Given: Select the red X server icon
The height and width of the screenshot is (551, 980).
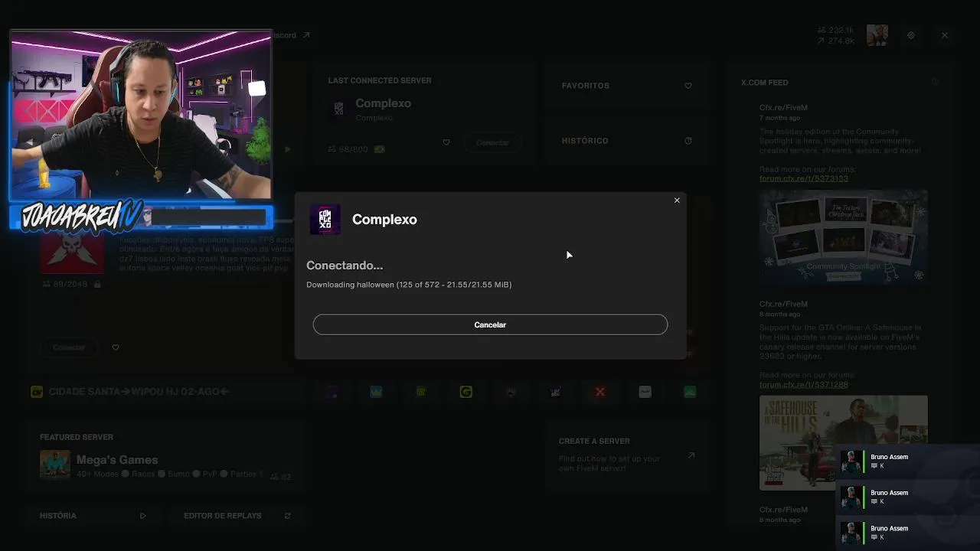Looking at the screenshot, I should pos(600,392).
